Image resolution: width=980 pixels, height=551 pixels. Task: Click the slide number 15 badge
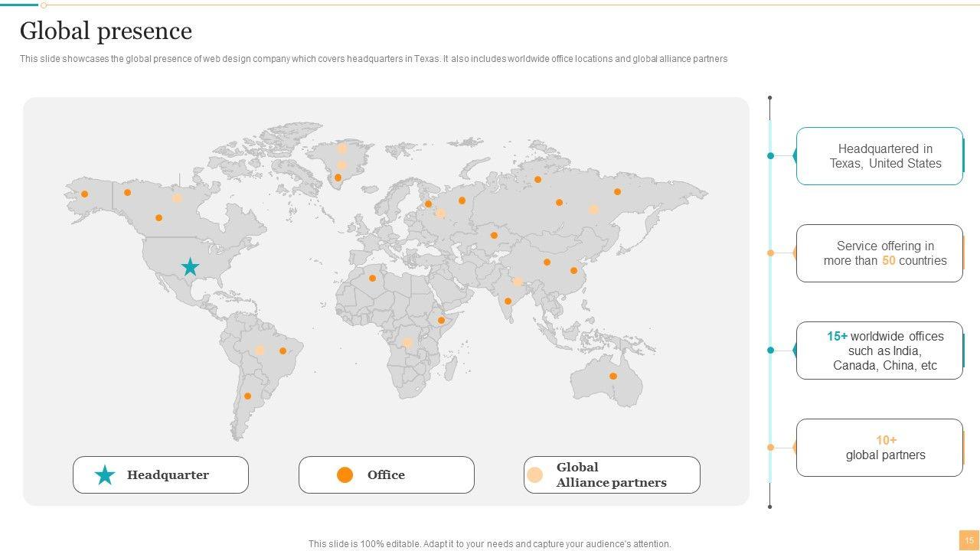969,540
